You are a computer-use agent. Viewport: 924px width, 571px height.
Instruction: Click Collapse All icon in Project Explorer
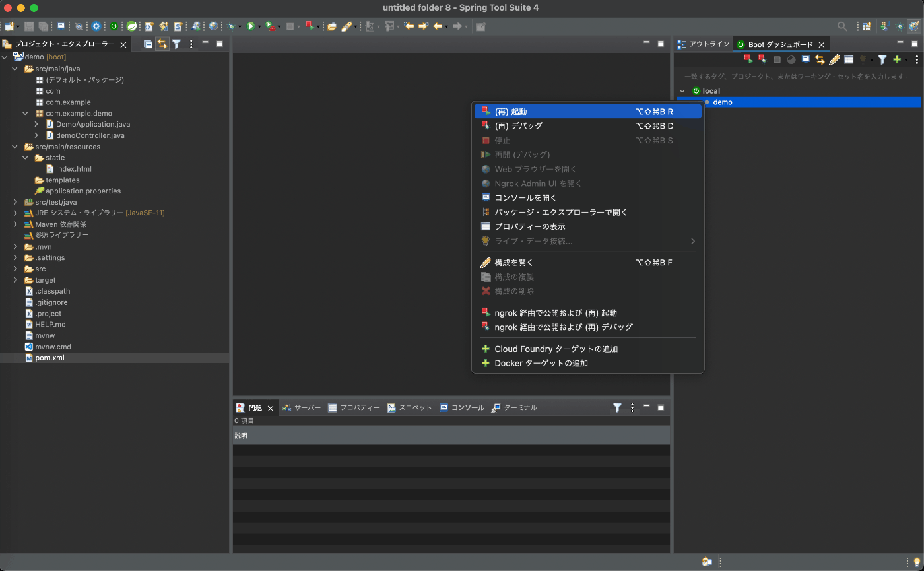coord(148,44)
